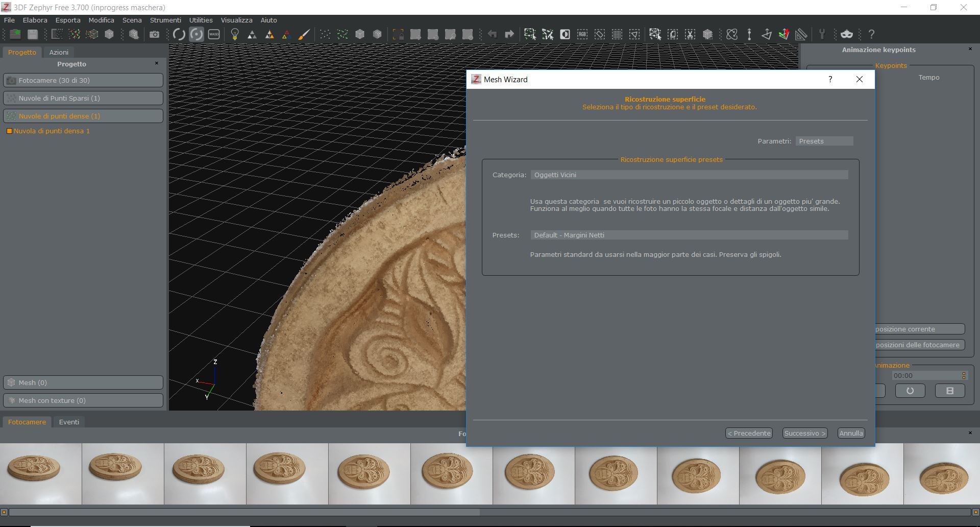Open the wrench options icon
Image resolution: width=980 pixels, height=527 pixels.
822,34
